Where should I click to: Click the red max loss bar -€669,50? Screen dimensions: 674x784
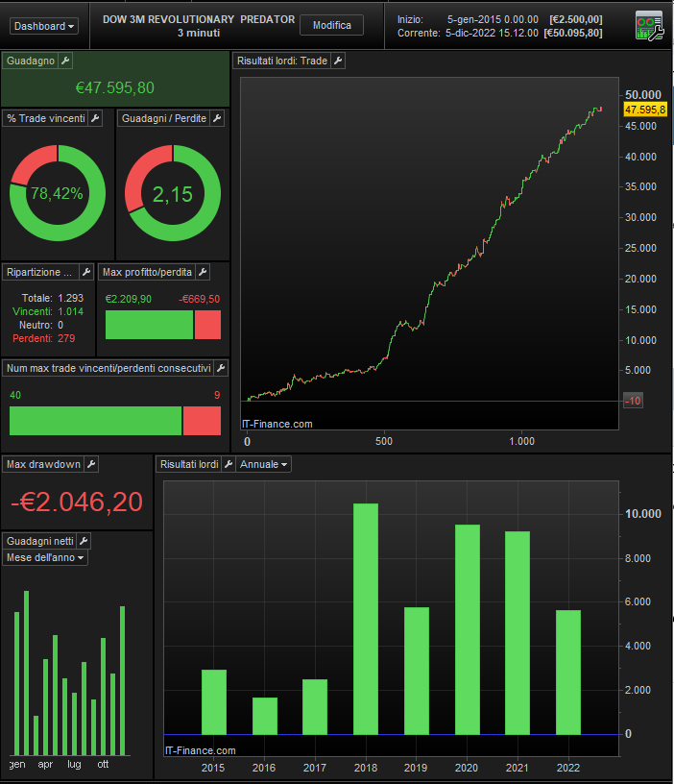coord(207,325)
